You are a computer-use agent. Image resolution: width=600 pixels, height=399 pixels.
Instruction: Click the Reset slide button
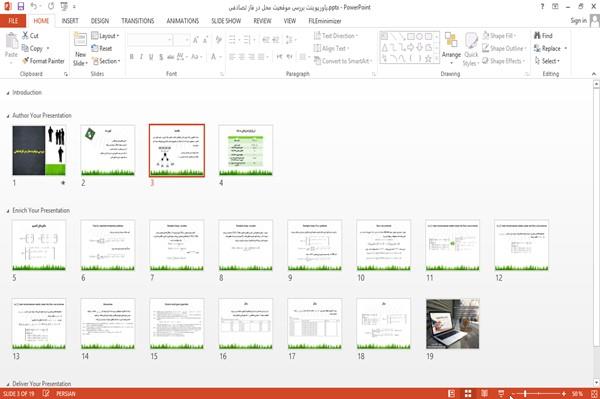click(101, 48)
